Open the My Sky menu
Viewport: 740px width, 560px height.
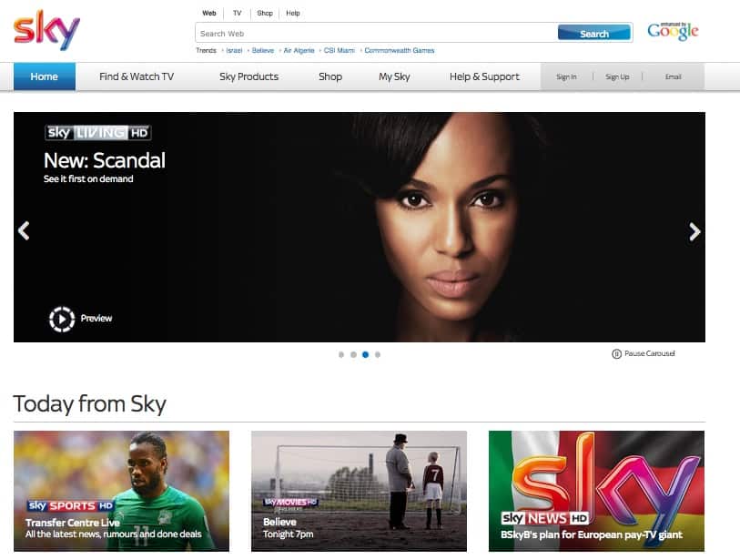pos(394,76)
